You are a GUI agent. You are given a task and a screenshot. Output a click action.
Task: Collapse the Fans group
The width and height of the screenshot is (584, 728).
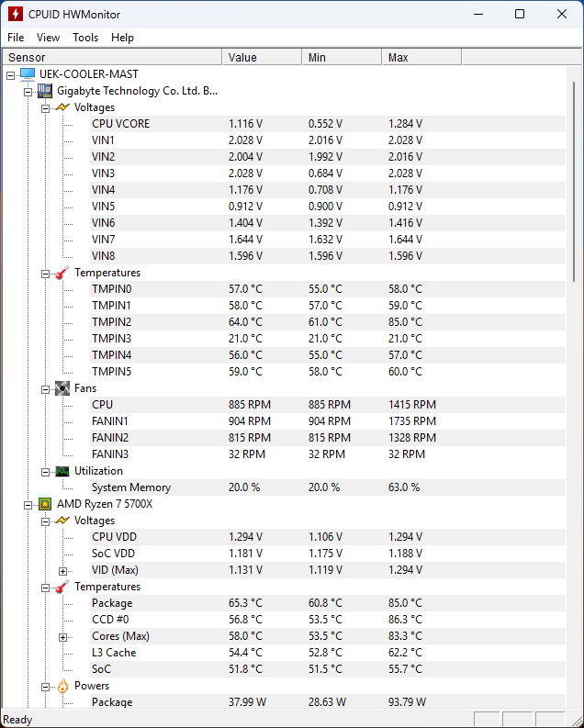(46, 389)
